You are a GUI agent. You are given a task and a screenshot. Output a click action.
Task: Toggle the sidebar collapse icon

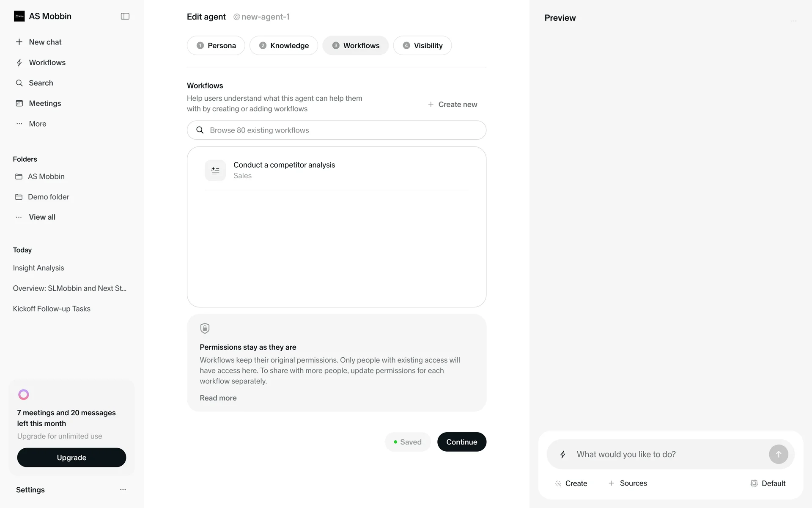coord(125,17)
